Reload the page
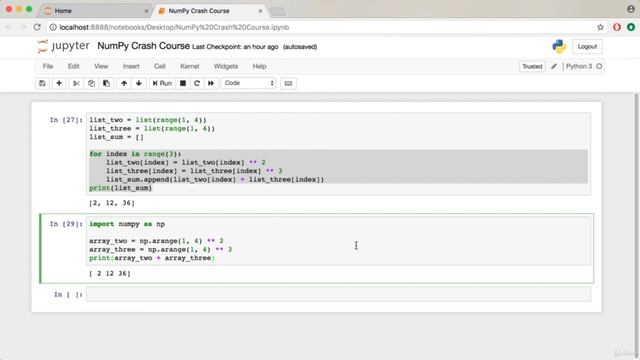 (x=37, y=27)
